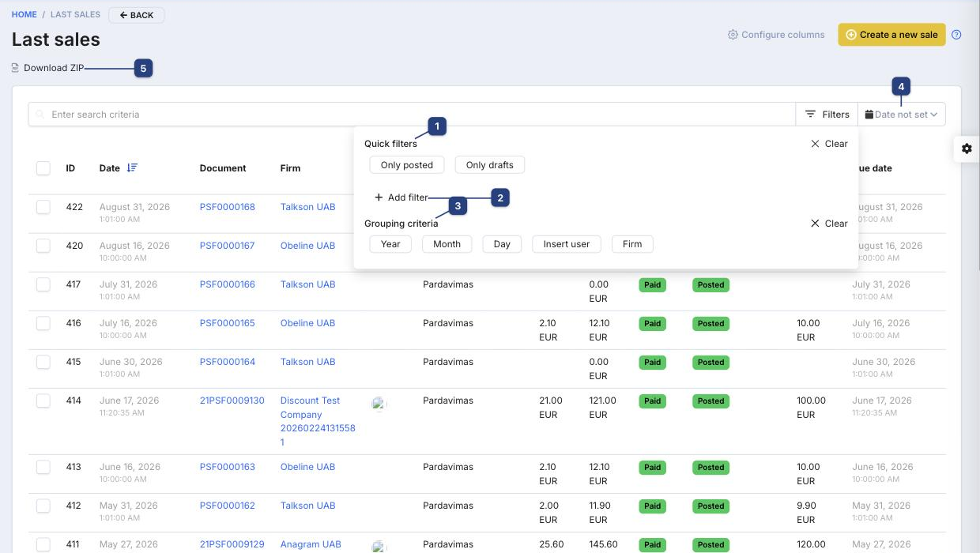This screenshot has height=553, width=980.
Task: Click the 121.00 EUR amount in row 414
Action: click(603, 408)
